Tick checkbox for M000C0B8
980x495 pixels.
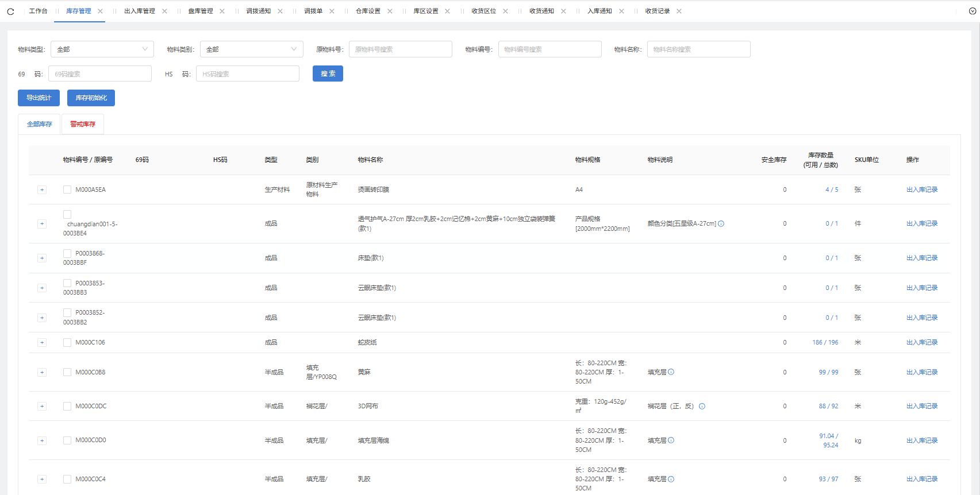click(x=67, y=372)
